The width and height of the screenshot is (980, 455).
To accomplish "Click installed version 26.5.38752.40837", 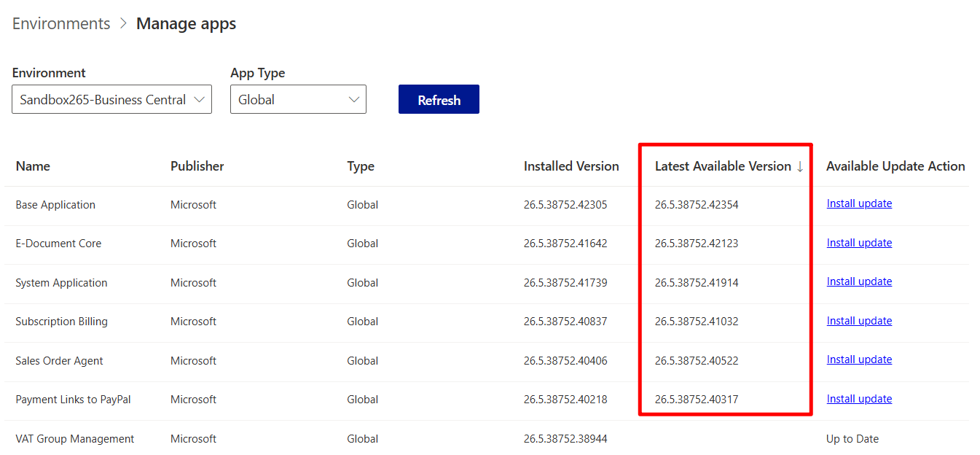I will (x=565, y=322).
